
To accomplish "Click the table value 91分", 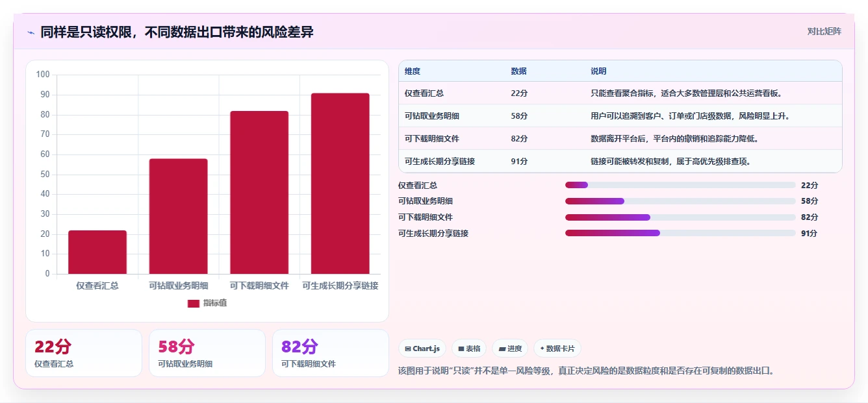I will pyautogui.click(x=519, y=162).
